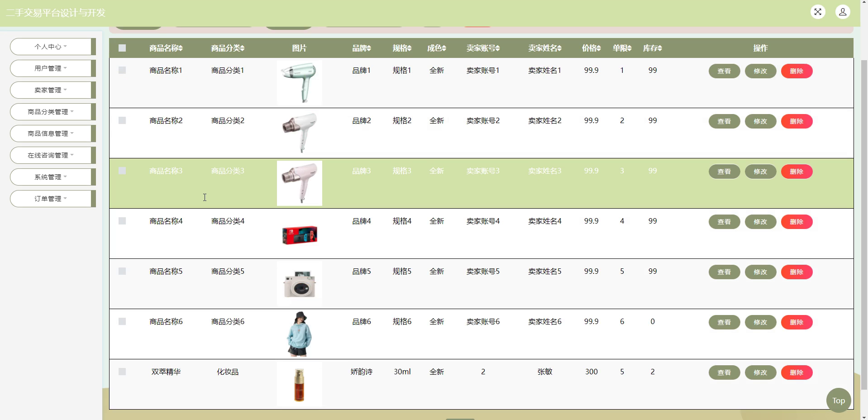Select the 张敏 seller name cell
Image resolution: width=868 pixels, height=420 pixels.
tap(545, 372)
